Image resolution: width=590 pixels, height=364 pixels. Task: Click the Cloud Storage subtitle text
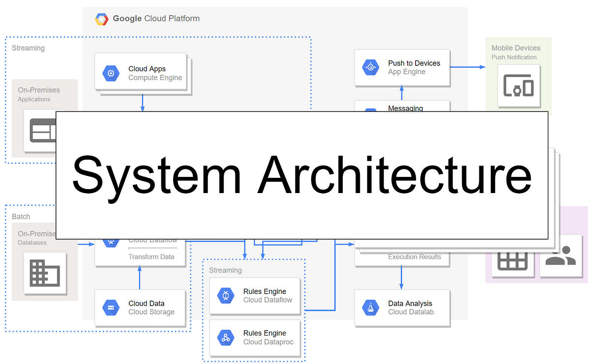pyautogui.click(x=151, y=311)
